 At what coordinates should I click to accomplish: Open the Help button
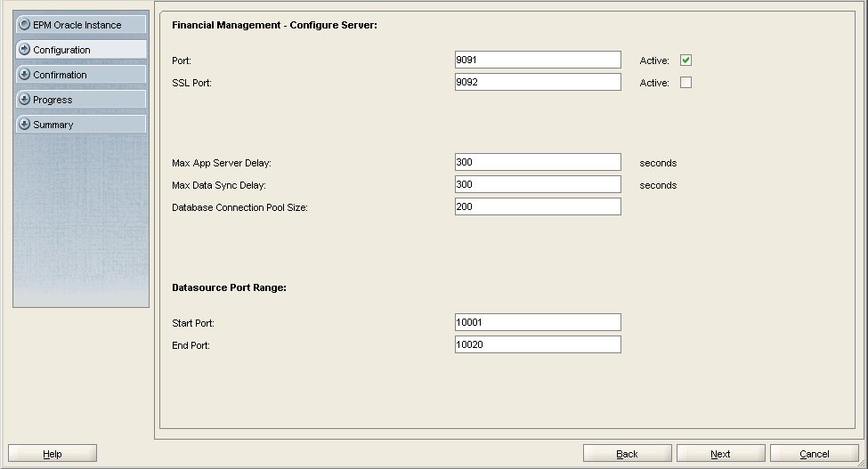53,454
